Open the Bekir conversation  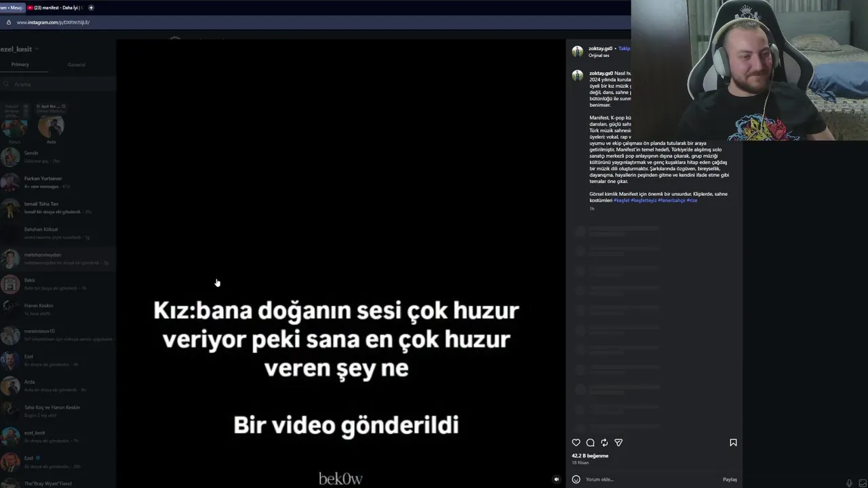click(x=58, y=284)
